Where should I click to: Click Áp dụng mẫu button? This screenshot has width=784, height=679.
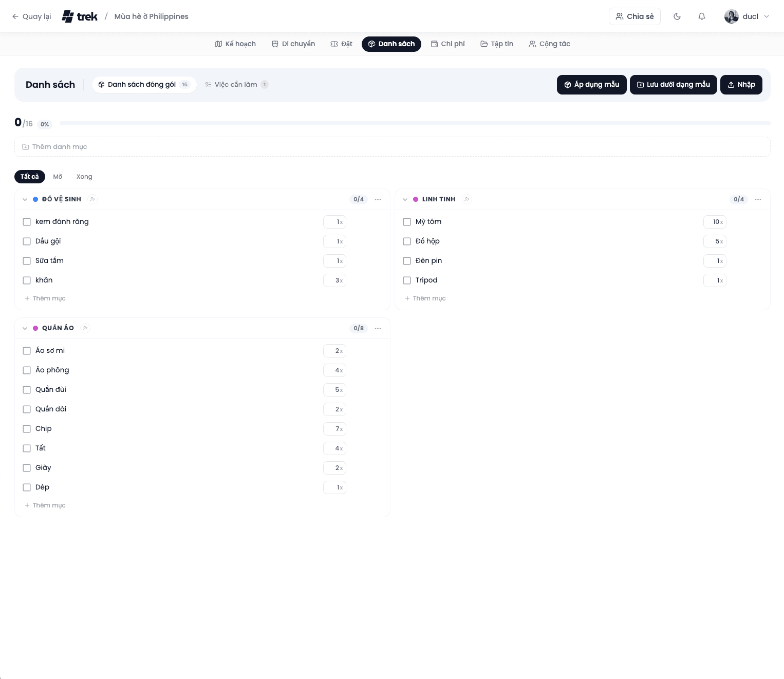tap(592, 85)
